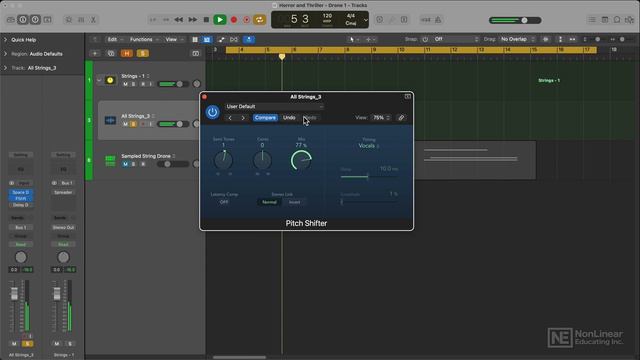The image size is (640, 360).
Task: Open the Loop Browser button
Action: click(x=617, y=20)
